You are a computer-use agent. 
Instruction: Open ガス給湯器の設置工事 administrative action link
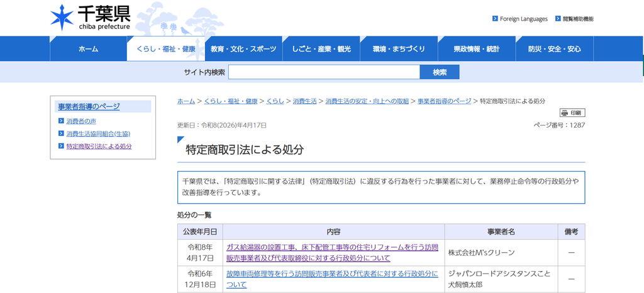pyautogui.click(x=332, y=253)
